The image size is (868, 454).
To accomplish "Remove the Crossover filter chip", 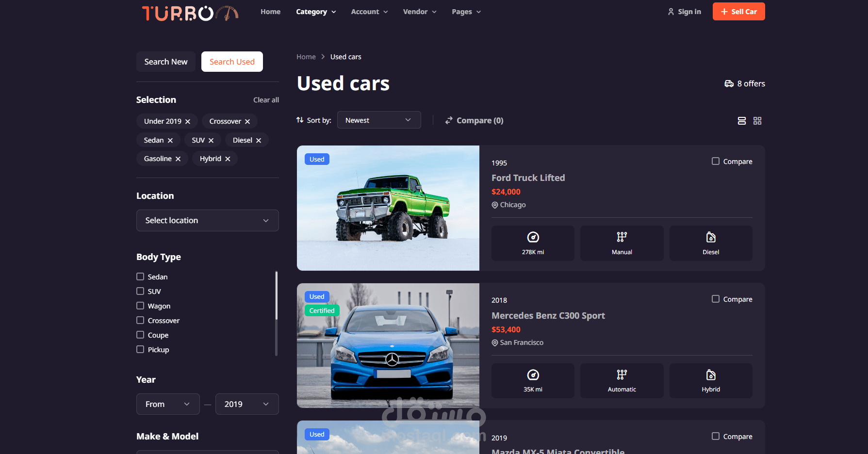I will tap(247, 122).
